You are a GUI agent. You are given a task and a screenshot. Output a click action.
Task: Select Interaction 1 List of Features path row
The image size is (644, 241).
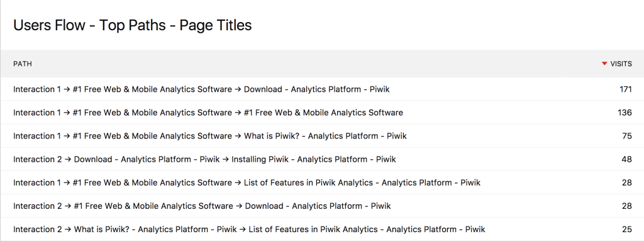(x=322, y=182)
